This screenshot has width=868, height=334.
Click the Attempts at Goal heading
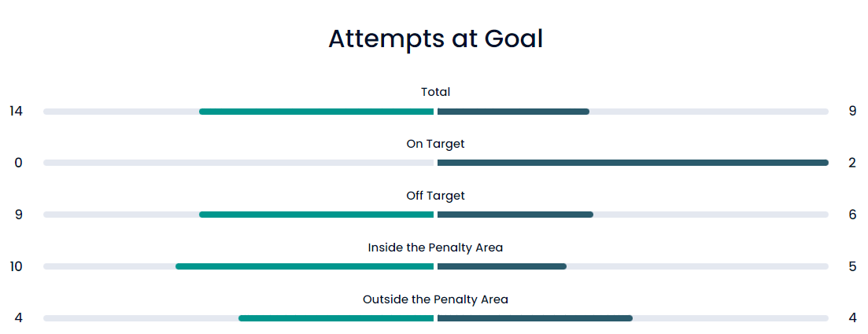(436, 39)
